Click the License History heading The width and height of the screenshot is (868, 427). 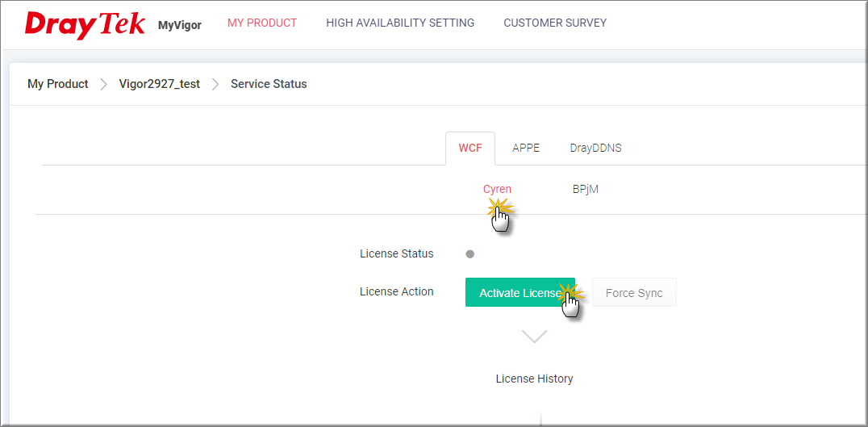point(534,379)
